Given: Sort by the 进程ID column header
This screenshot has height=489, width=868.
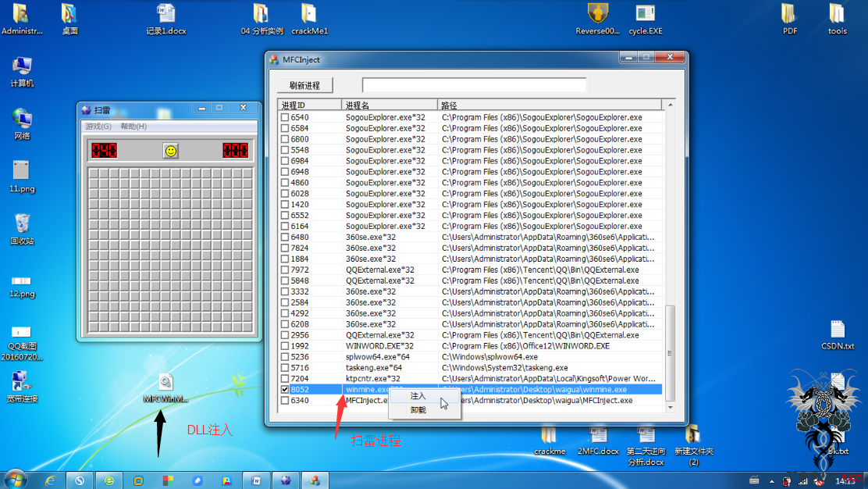Looking at the screenshot, I should coord(309,105).
